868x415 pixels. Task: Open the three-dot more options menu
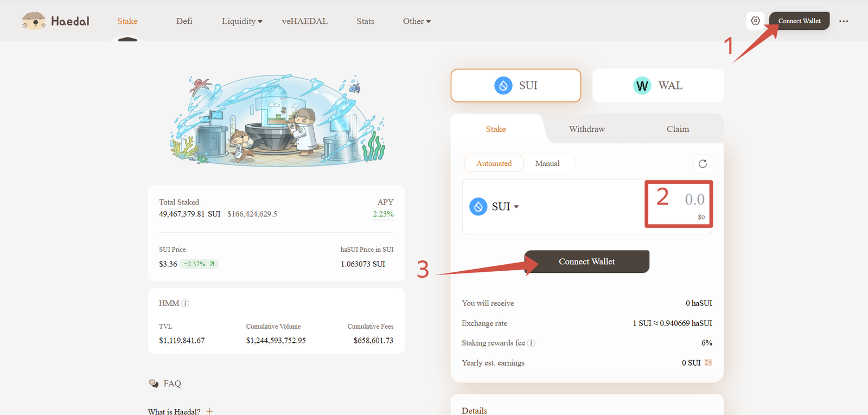(x=843, y=21)
